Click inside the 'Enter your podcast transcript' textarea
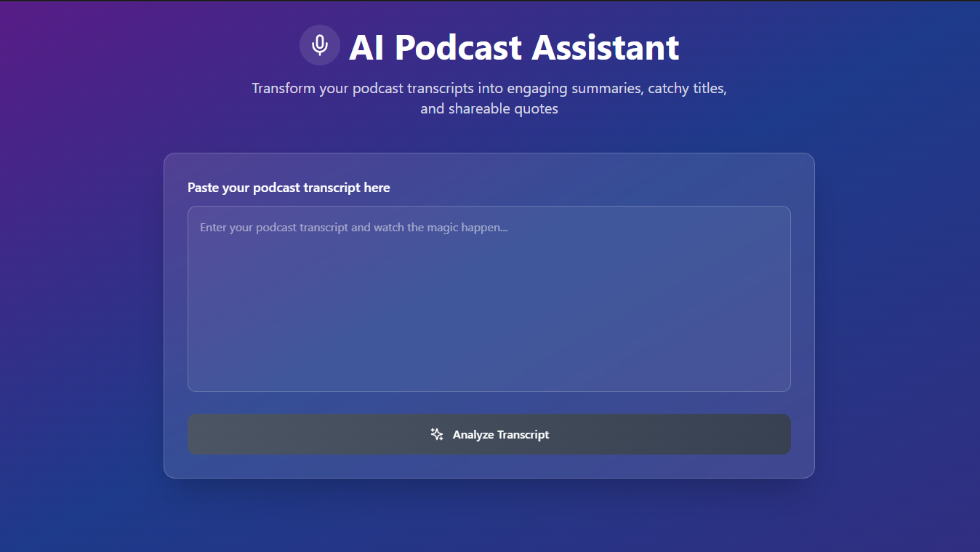 [x=489, y=298]
